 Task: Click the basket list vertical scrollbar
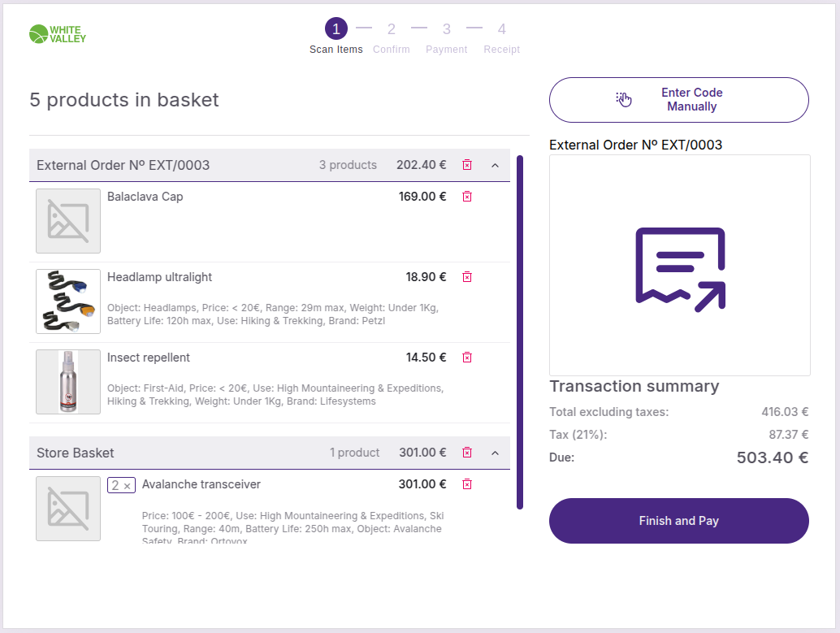pos(520,332)
